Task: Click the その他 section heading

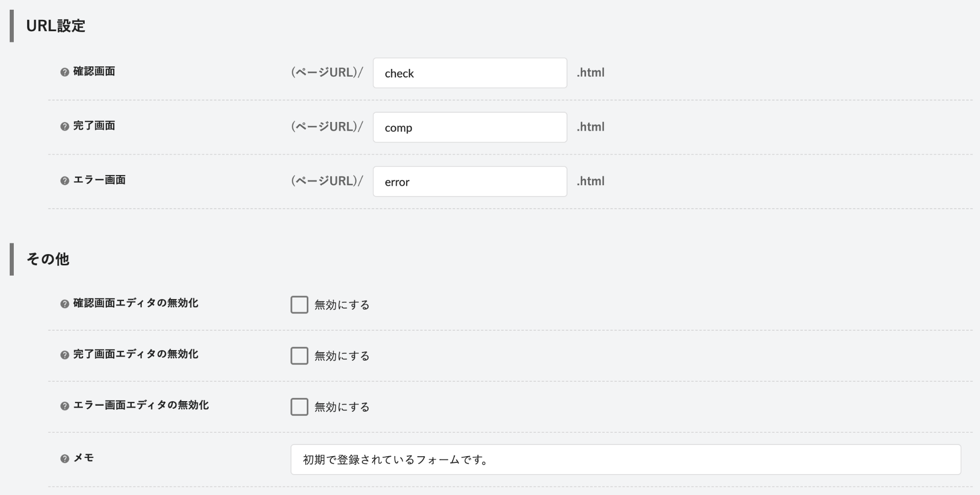Action: [48, 259]
